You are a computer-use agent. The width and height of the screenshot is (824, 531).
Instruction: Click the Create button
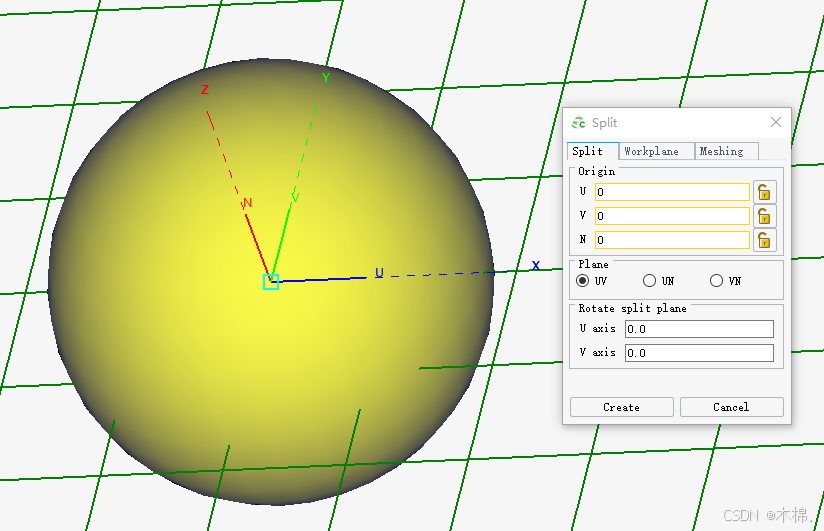[622, 407]
